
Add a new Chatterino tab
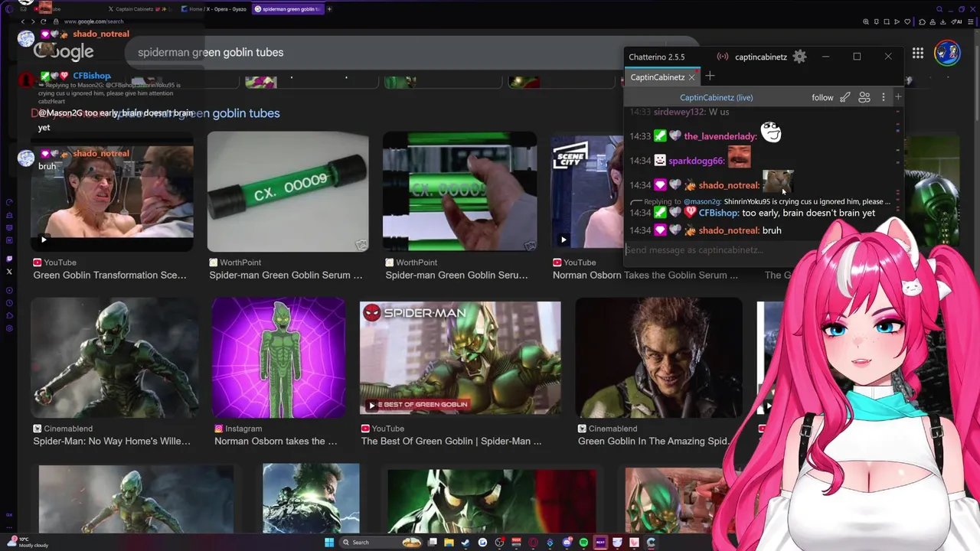click(710, 76)
